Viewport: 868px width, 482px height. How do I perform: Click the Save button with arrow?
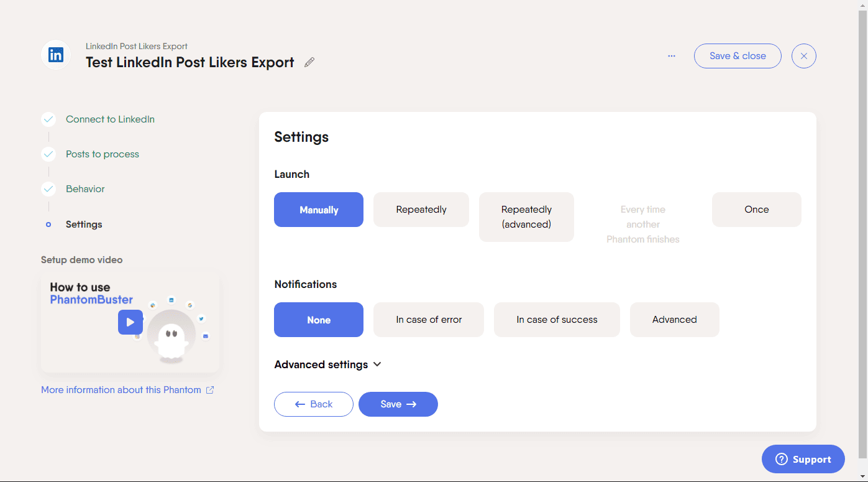pyautogui.click(x=398, y=404)
